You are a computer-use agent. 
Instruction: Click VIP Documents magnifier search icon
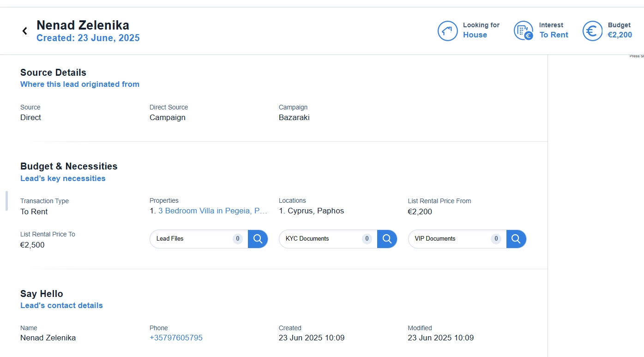click(516, 239)
